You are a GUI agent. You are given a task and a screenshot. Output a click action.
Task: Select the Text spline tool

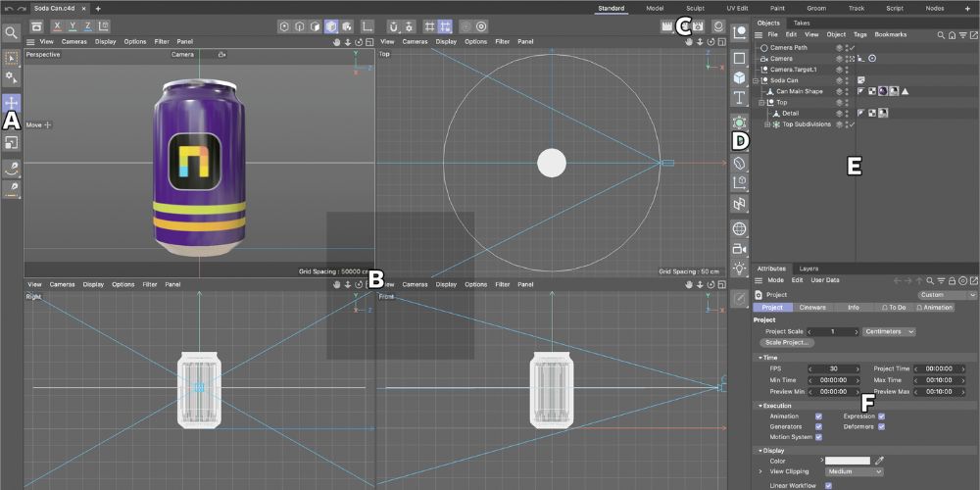[x=739, y=98]
